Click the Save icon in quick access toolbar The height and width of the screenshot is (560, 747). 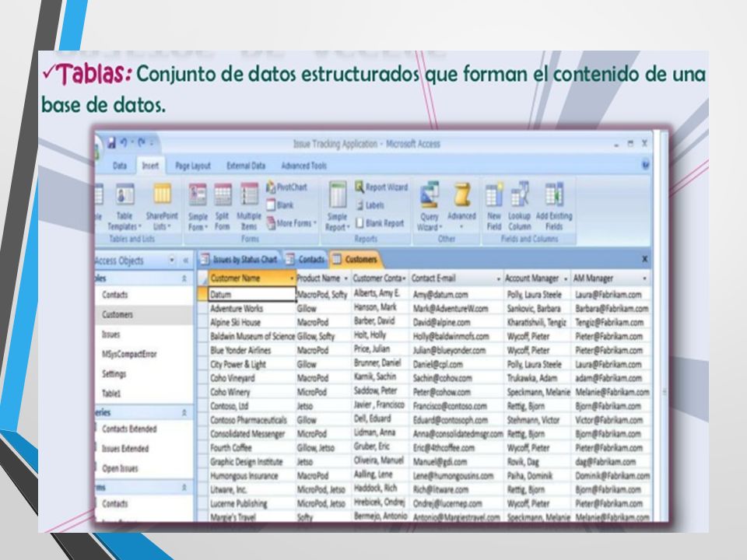pos(111,143)
